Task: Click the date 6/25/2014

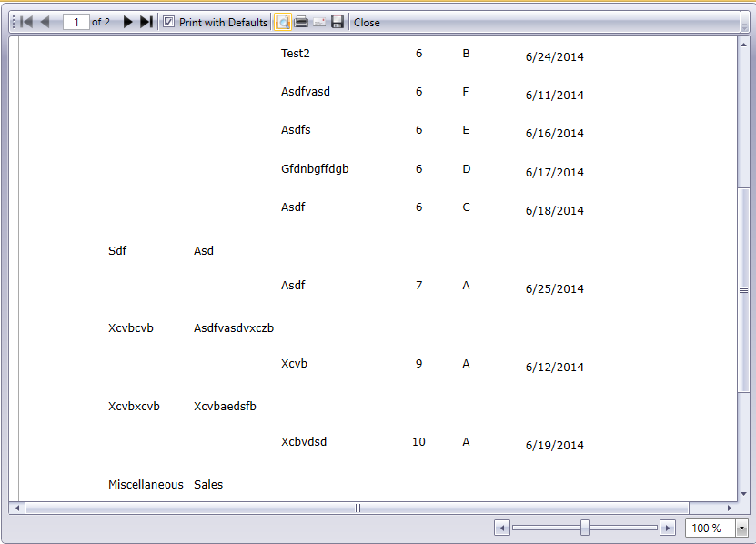Action: (x=554, y=289)
